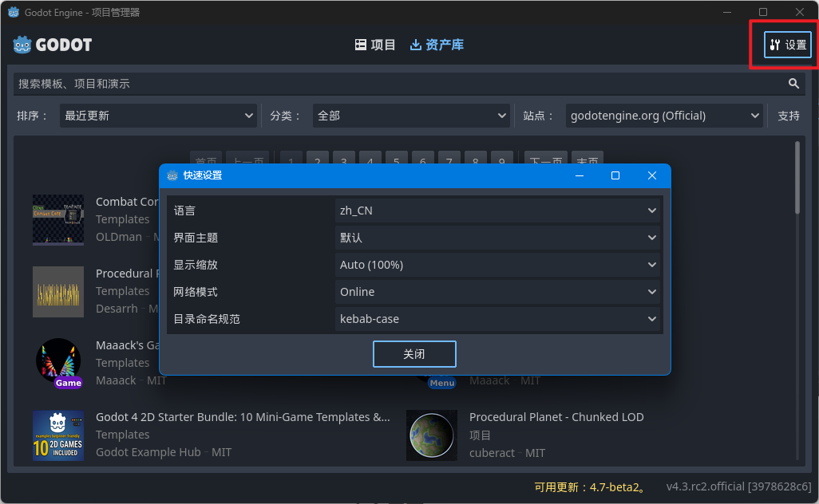Click 可用更新：4.7-beta2 update link
Screen dimensions: 819x504
pyautogui.click(x=590, y=487)
